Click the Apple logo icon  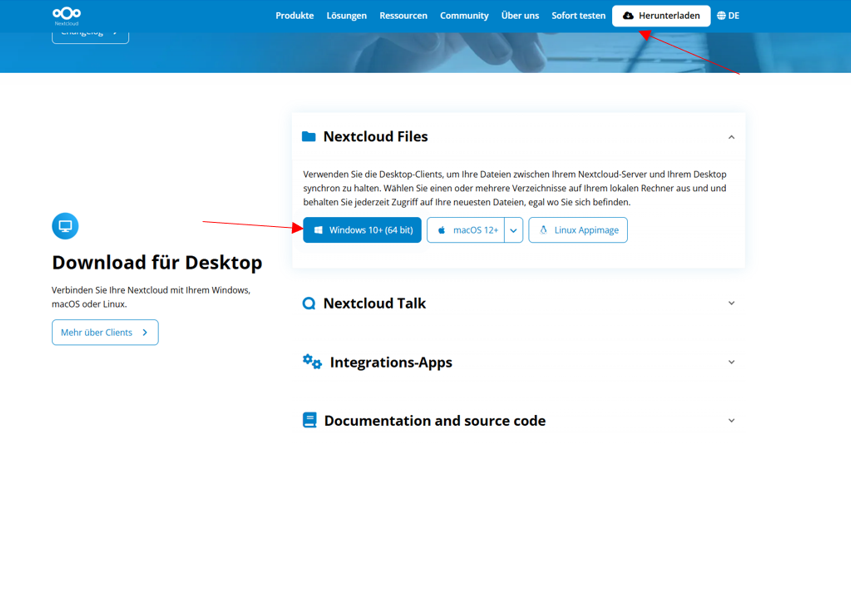click(x=442, y=230)
